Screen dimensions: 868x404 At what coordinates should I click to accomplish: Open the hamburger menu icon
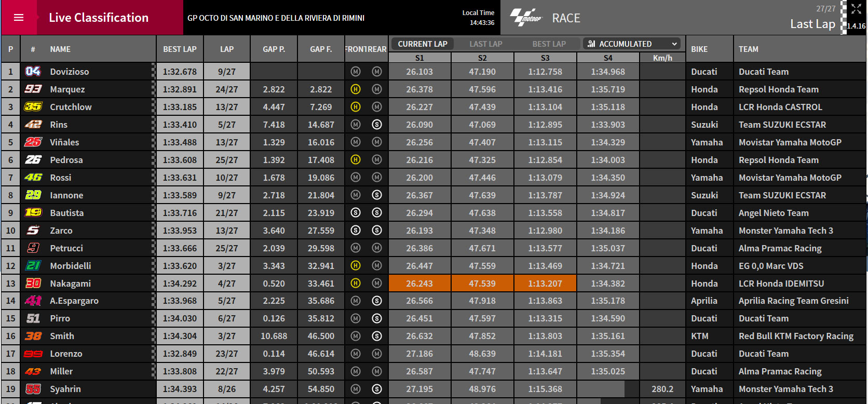19,18
